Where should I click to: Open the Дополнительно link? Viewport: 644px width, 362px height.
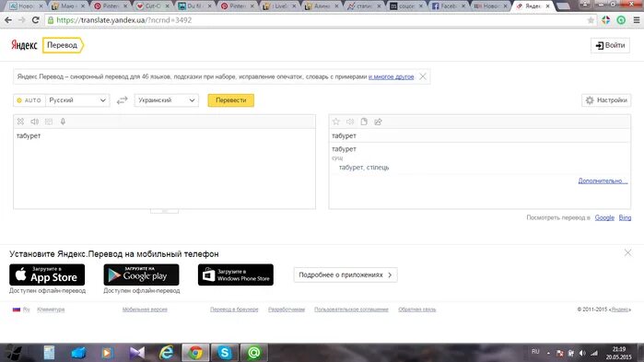[603, 181]
